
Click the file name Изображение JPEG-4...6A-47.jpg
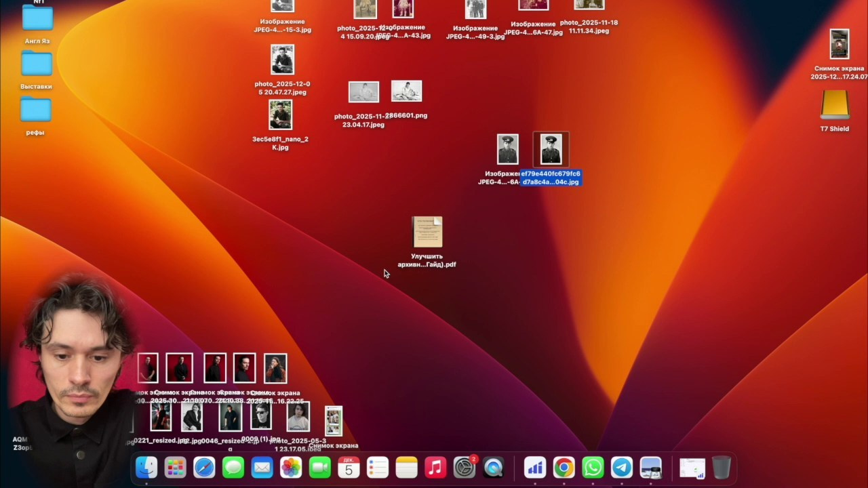coord(533,28)
